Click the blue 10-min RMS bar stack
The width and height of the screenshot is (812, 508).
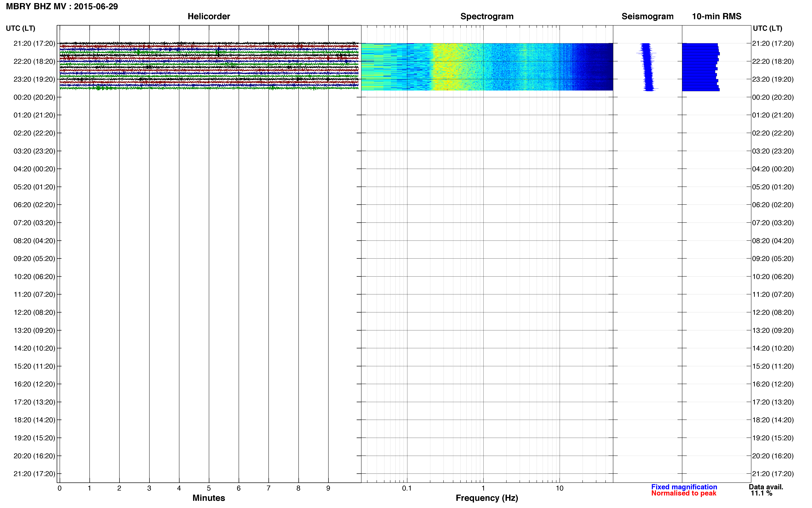click(700, 67)
